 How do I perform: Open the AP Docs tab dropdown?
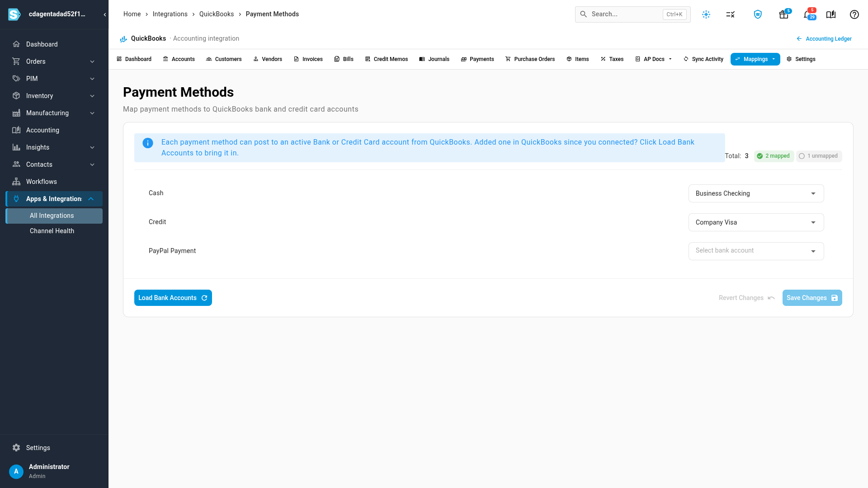tap(653, 59)
